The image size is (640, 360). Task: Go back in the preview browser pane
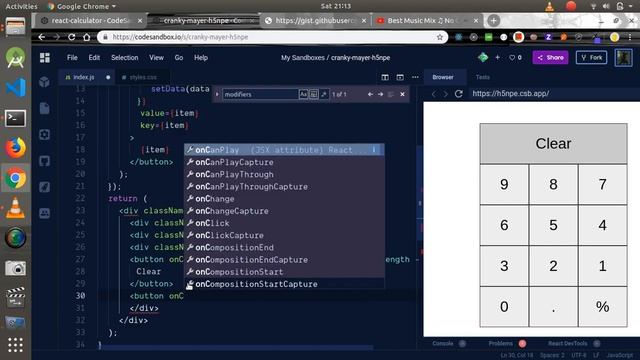(x=433, y=94)
